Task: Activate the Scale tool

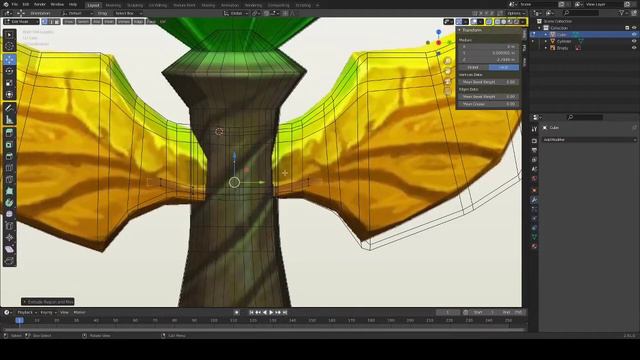Action: click(9, 83)
